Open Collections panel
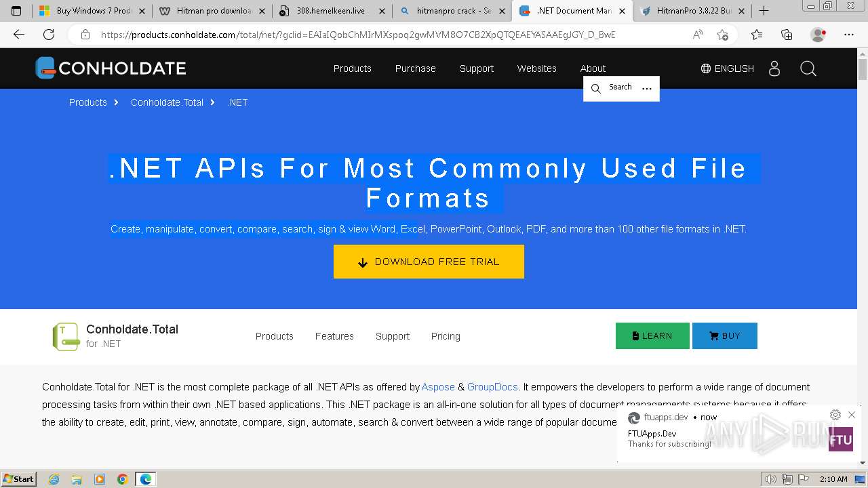 pos(787,35)
